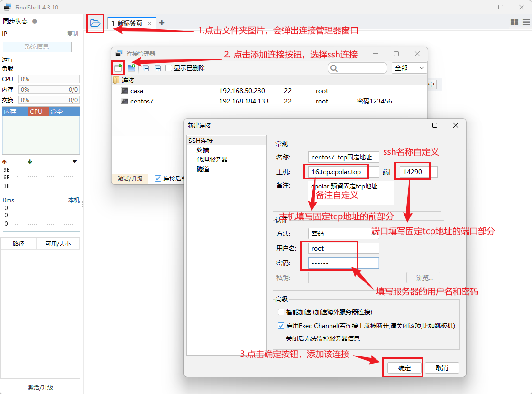Click the new SSH connection icon
Viewport: 532px width, 394px height.
click(118, 68)
